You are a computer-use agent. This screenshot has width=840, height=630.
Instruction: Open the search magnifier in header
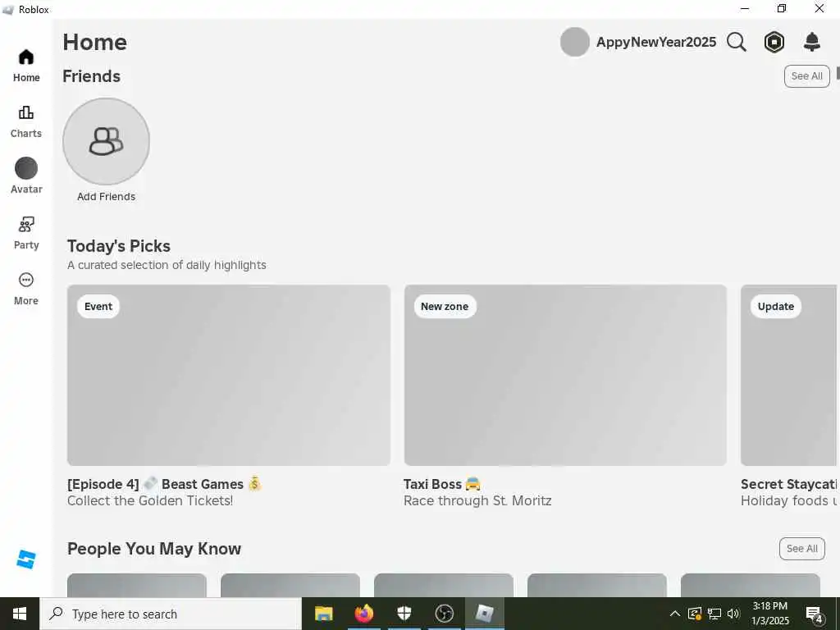[737, 42]
